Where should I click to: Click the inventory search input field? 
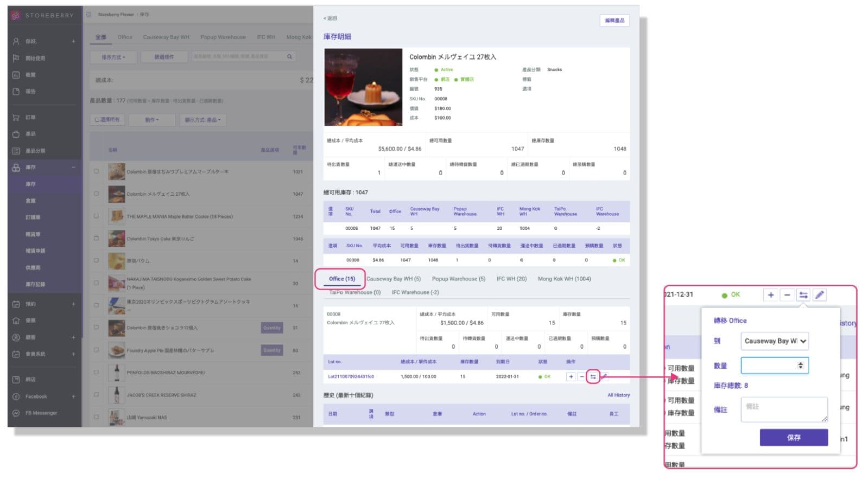click(238, 56)
